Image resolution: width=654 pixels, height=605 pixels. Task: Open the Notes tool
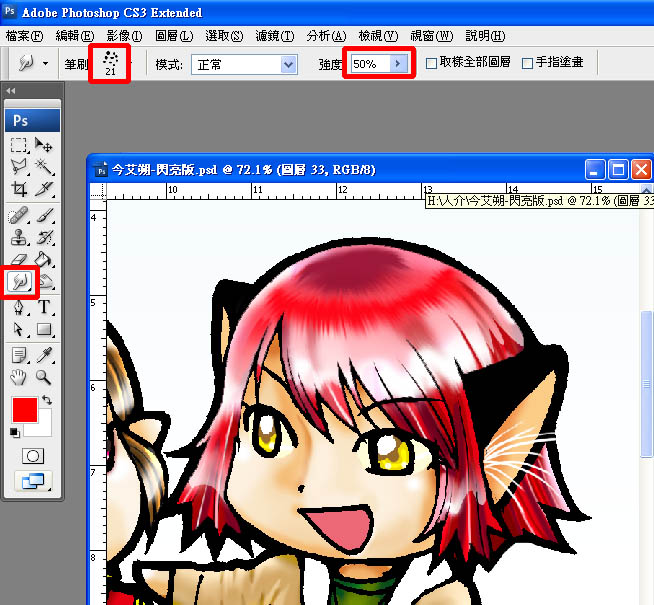click(19, 356)
